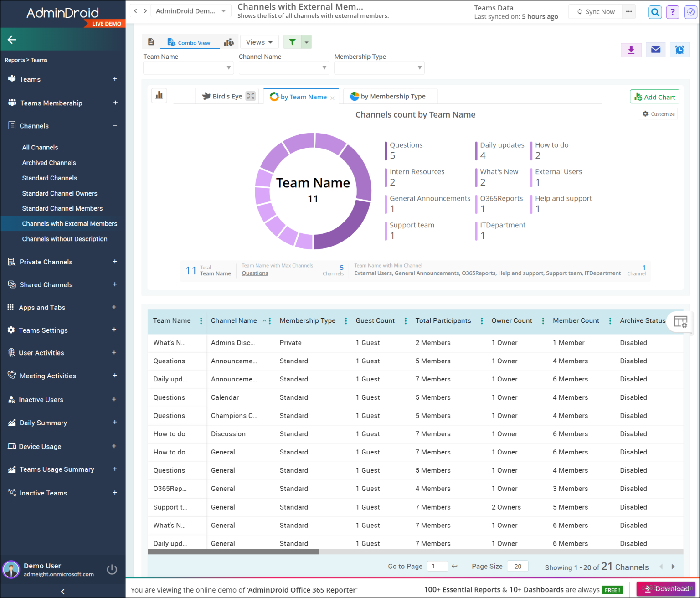The height and width of the screenshot is (598, 700).
Task: Toggle the bar chart visibility button
Action: tap(159, 95)
